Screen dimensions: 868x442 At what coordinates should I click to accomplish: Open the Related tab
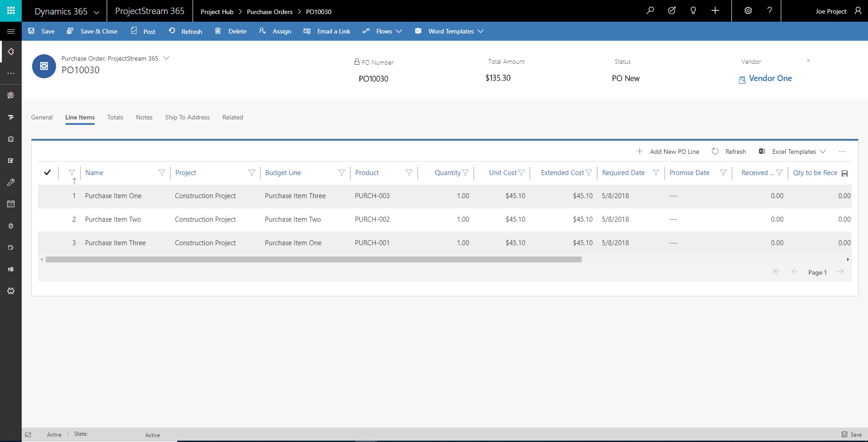pyautogui.click(x=233, y=117)
